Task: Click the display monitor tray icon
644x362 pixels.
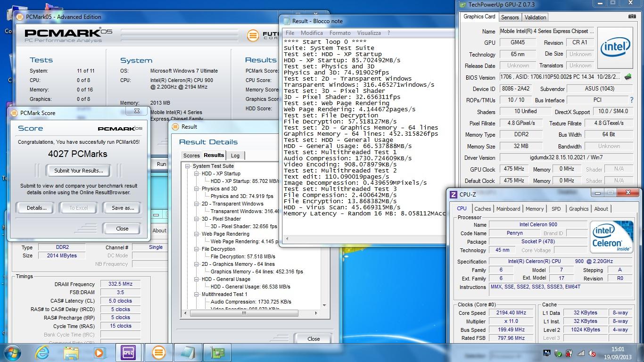Action: [547, 353]
